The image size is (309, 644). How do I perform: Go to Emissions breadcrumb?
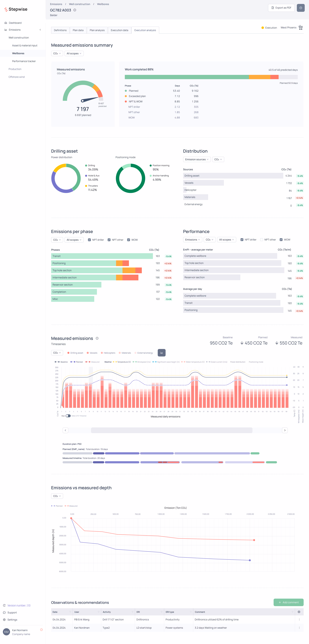[56, 4]
